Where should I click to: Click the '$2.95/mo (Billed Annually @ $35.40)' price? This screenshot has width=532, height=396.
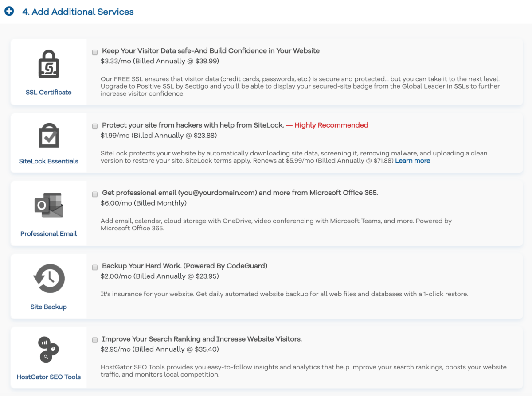[160, 349]
